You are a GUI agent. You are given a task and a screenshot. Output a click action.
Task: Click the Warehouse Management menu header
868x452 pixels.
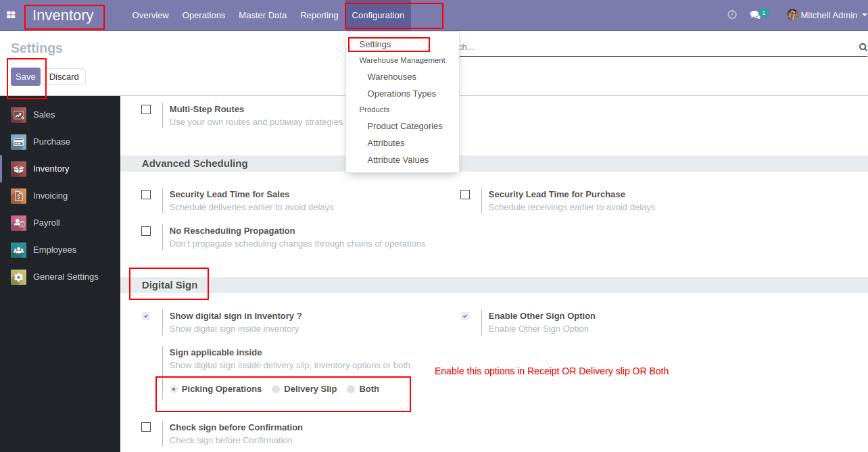(x=402, y=60)
